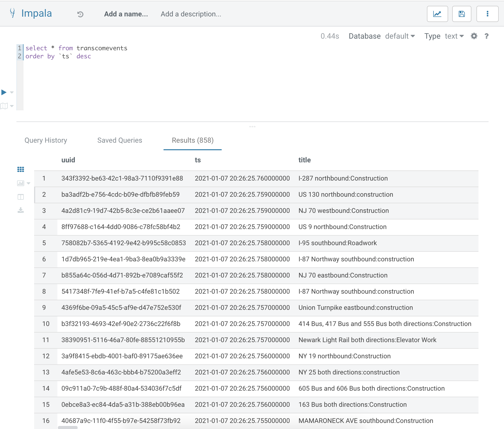504x429 pixels.
Task: Expand the Type text dropdown
Action: click(454, 36)
